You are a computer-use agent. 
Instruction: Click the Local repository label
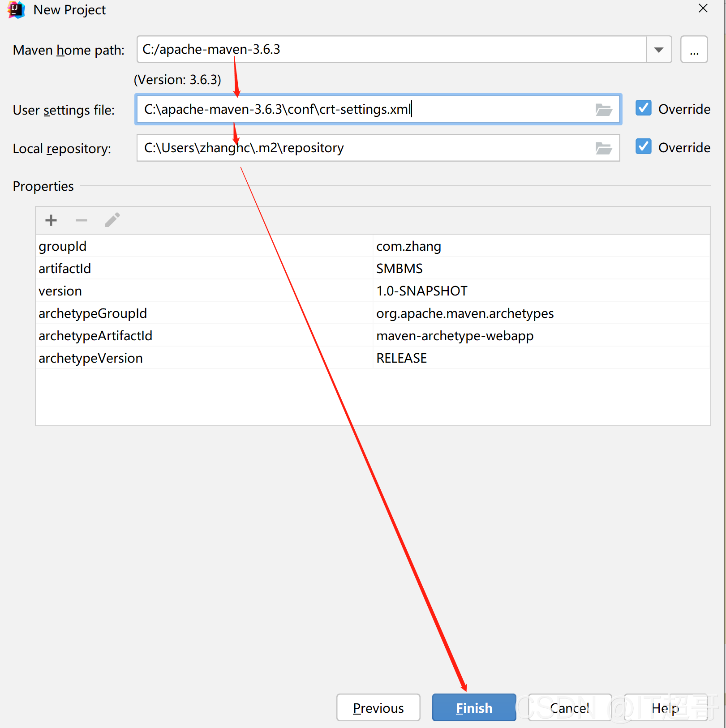tap(62, 148)
